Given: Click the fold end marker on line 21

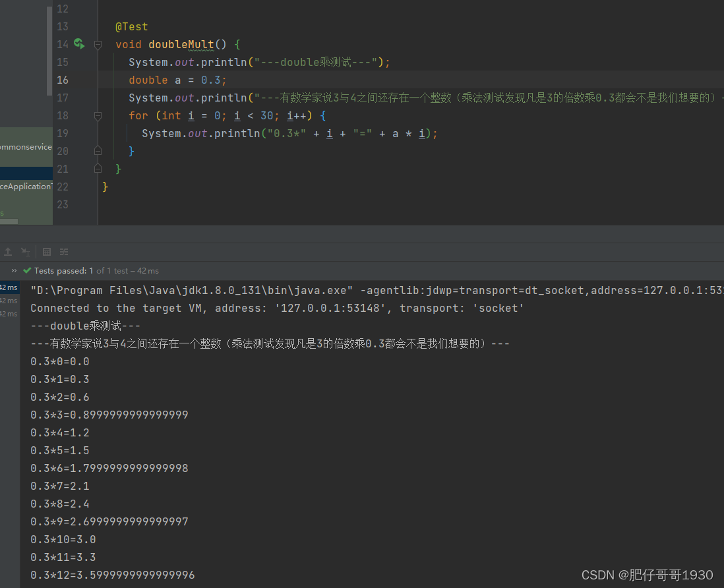Looking at the screenshot, I should click(x=98, y=169).
